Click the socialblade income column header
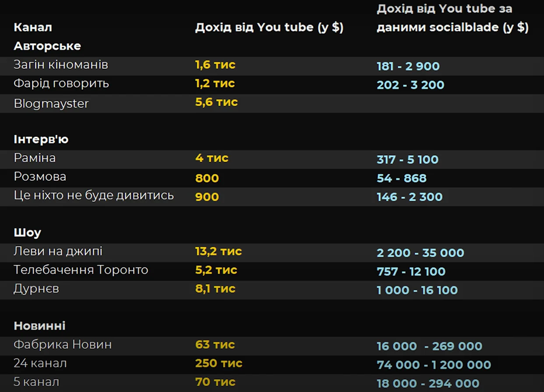This screenshot has width=544, height=392. tap(452, 18)
